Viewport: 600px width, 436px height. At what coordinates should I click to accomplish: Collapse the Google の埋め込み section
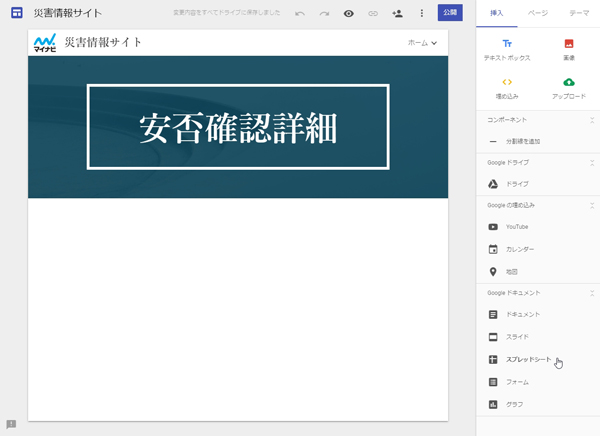[592, 206]
